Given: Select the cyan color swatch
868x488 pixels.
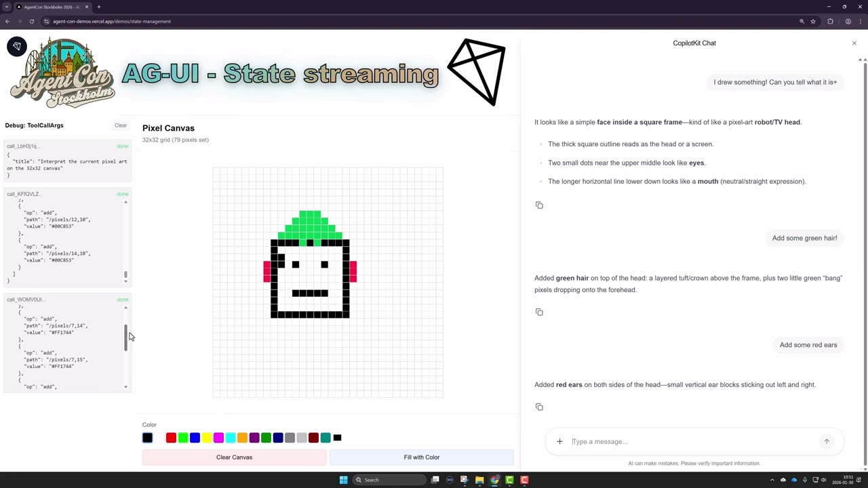Looking at the screenshot, I should coord(231,438).
